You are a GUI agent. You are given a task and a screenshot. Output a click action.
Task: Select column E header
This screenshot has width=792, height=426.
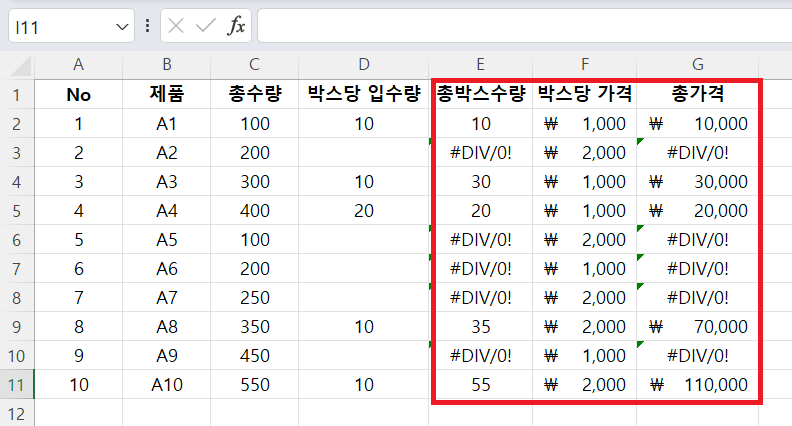(x=480, y=65)
